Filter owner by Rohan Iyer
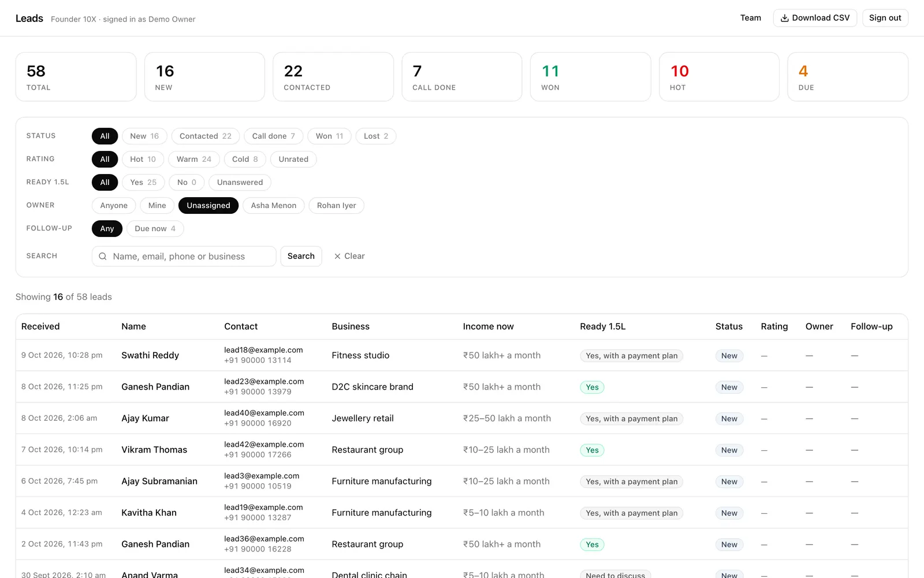This screenshot has width=924, height=578. coord(337,205)
